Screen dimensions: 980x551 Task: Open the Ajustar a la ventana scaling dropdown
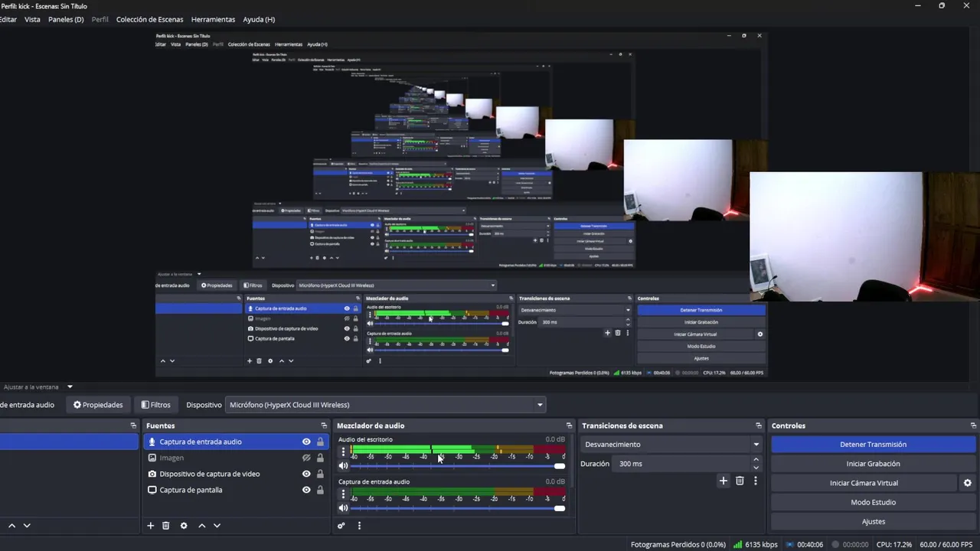pos(38,387)
